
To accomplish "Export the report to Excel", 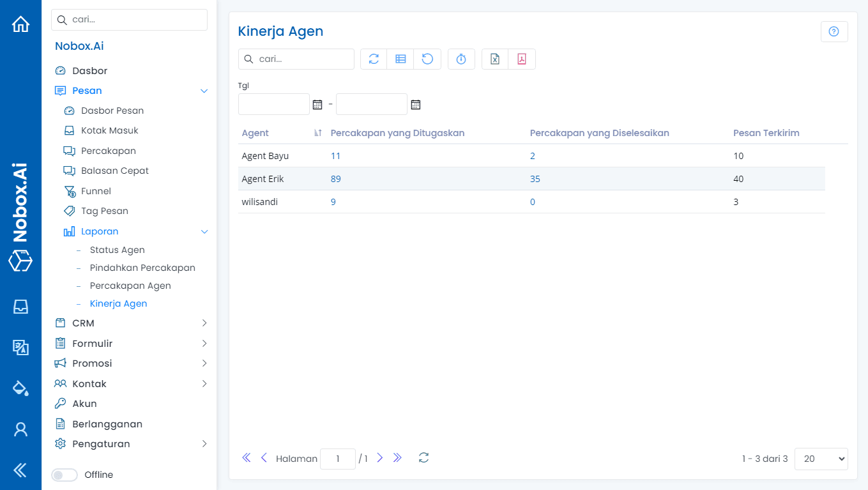I will pyautogui.click(x=494, y=59).
